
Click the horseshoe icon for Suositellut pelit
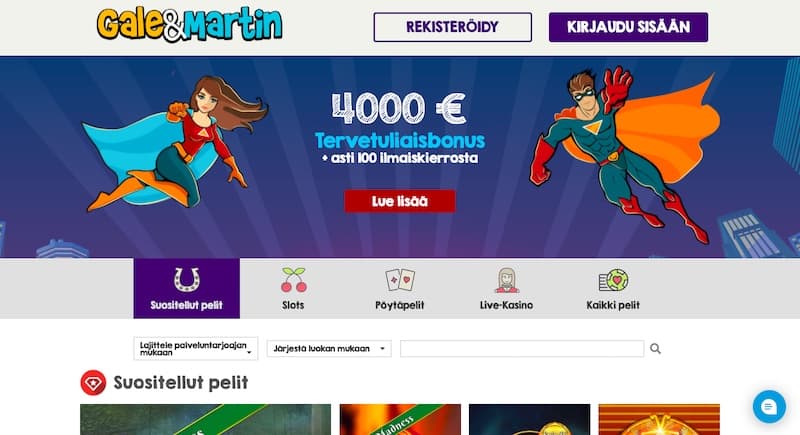click(x=186, y=280)
